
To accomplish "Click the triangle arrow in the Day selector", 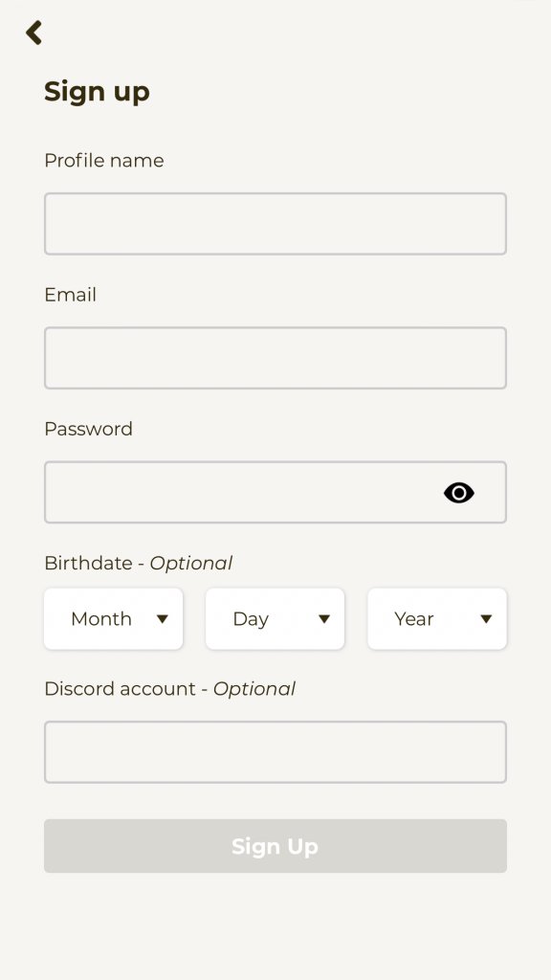I will coord(323,619).
